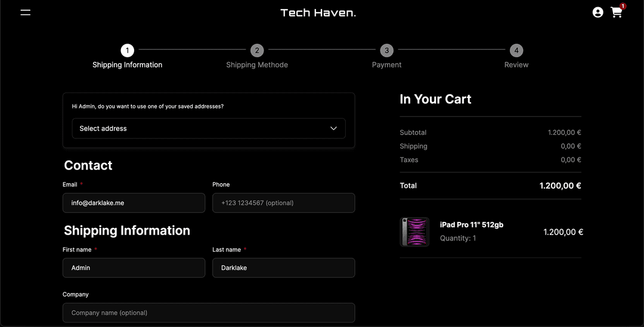644x327 pixels.
Task: Click the Review step label
Action: (x=516, y=65)
